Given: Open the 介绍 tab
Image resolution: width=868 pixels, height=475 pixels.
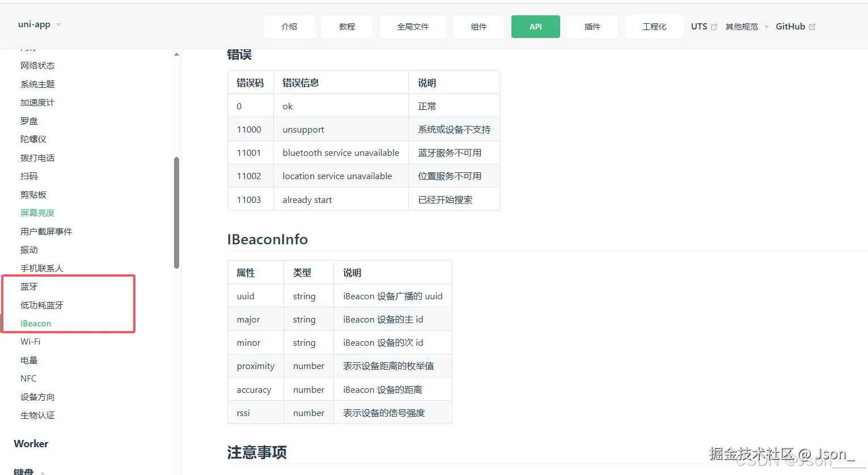Looking at the screenshot, I should click(289, 27).
